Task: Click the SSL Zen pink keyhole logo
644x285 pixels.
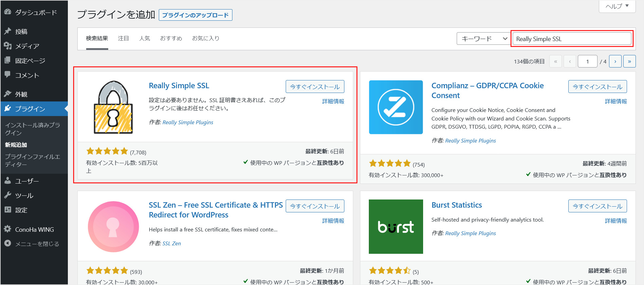Action: (113, 227)
